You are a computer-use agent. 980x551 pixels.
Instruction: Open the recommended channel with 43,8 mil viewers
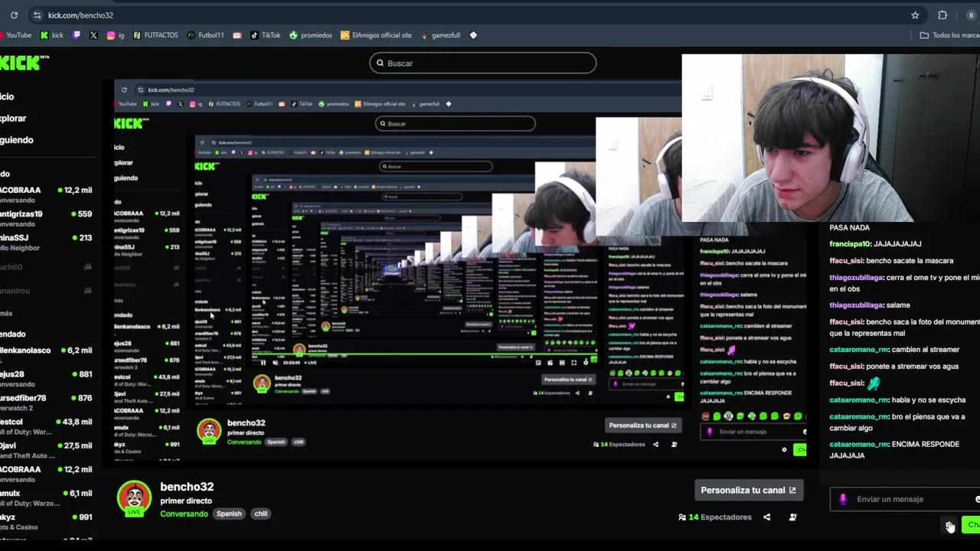point(46,425)
